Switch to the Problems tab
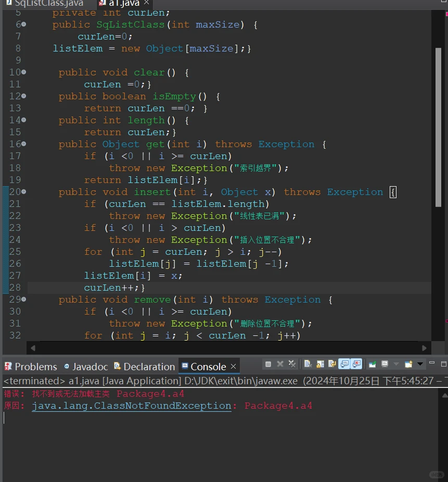The height and width of the screenshot is (482, 448). [x=31, y=367]
